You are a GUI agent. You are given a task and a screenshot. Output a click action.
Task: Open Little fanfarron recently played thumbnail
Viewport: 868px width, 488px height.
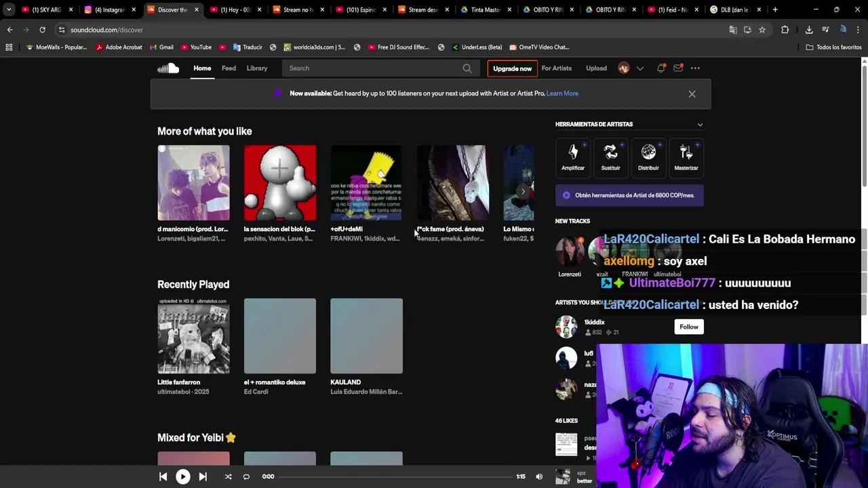pyautogui.click(x=193, y=335)
